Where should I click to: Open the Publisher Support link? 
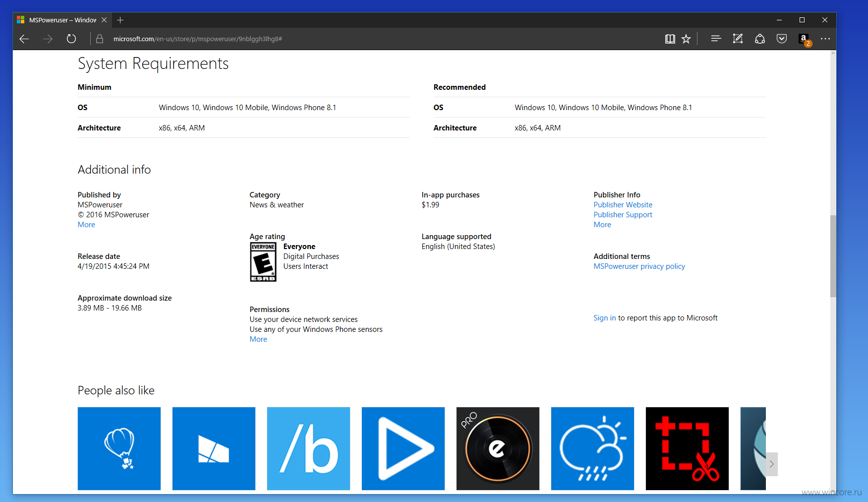coord(623,215)
